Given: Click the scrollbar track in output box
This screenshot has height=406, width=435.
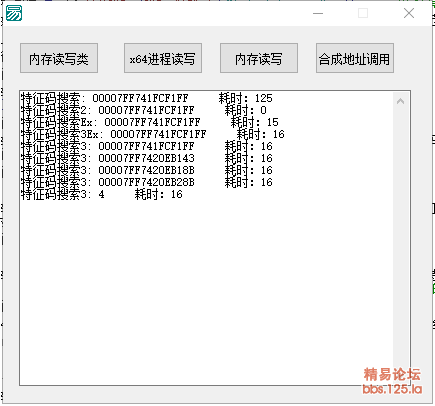Looking at the screenshot, I should (x=401, y=233).
